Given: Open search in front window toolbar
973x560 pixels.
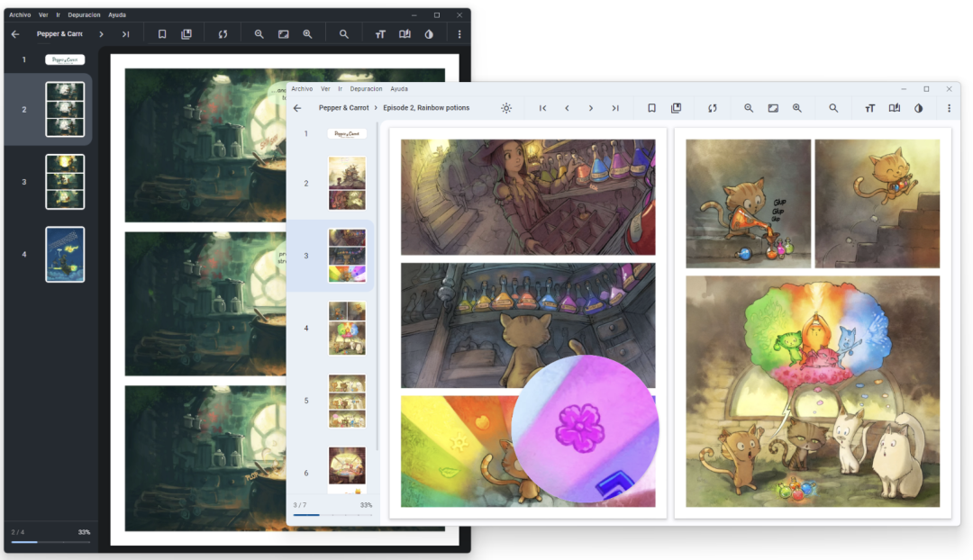Looking at the screenshot, I should click(833, 108).
